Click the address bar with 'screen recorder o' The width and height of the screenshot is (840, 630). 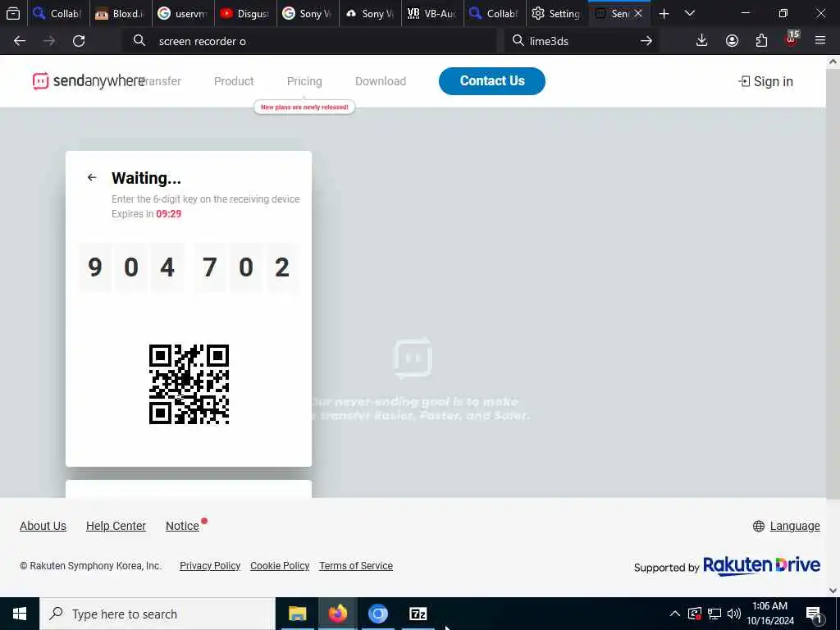[309, 41]
